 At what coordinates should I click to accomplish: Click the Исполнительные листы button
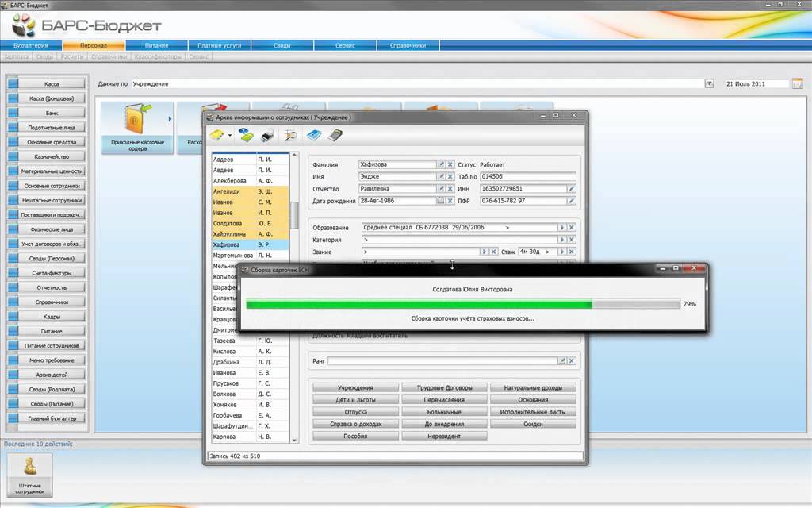click(x=533, y=412)
